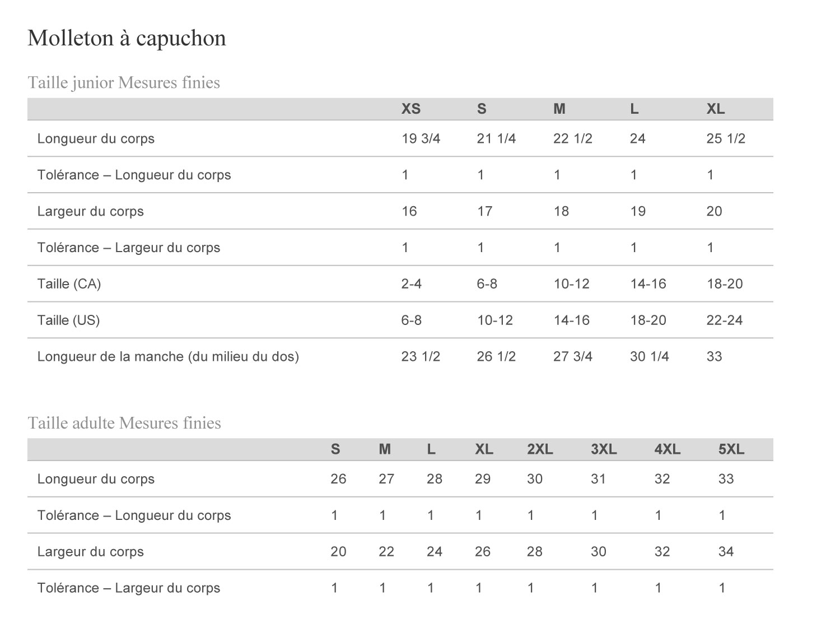The image size is (840, 637).
Task: Select the Taille junior Mesures finies title
Action: [124, 82]
